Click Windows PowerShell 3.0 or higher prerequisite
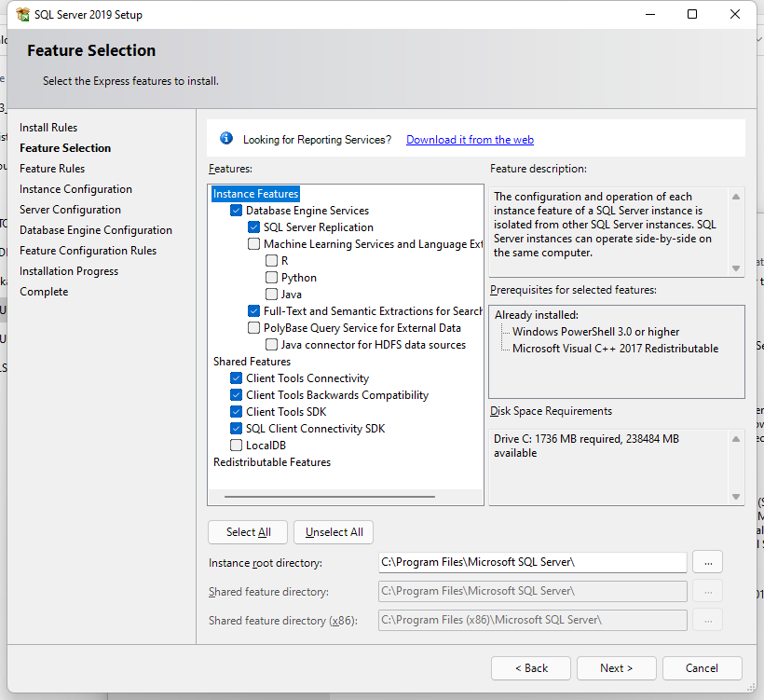 (x=595, y=332)
